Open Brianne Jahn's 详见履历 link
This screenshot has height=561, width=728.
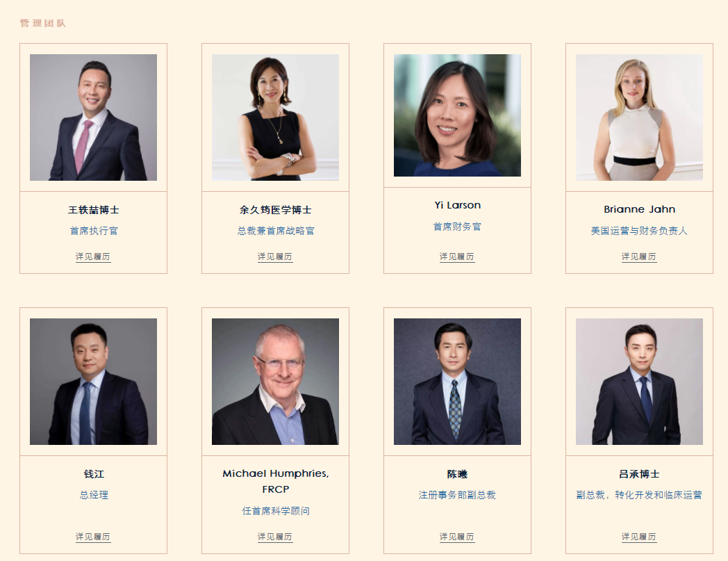[639, 257]
